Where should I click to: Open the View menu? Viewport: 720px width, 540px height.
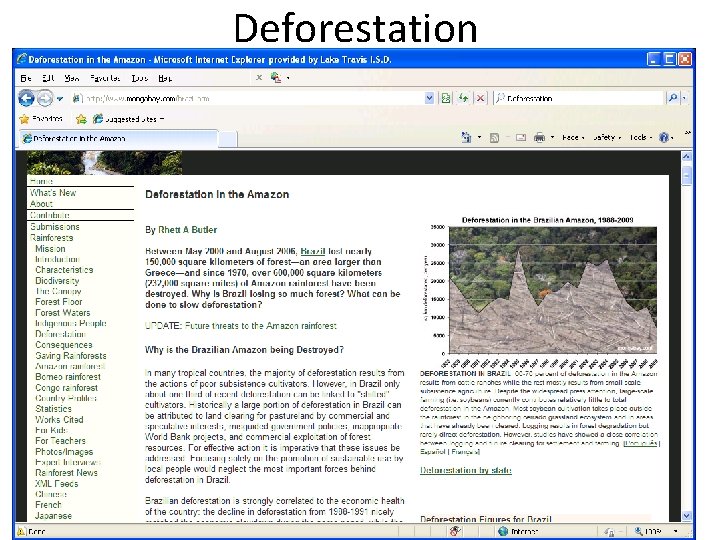(72, 78)
